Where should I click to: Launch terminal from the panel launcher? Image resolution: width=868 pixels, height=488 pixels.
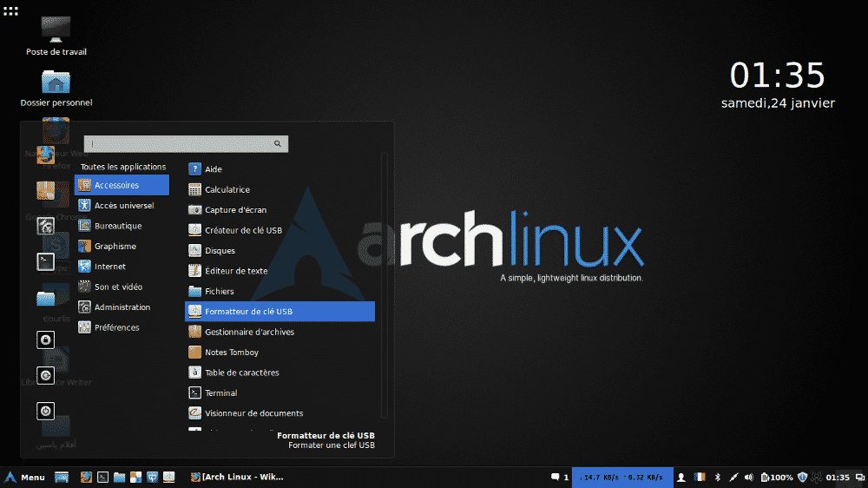[102, 477]
